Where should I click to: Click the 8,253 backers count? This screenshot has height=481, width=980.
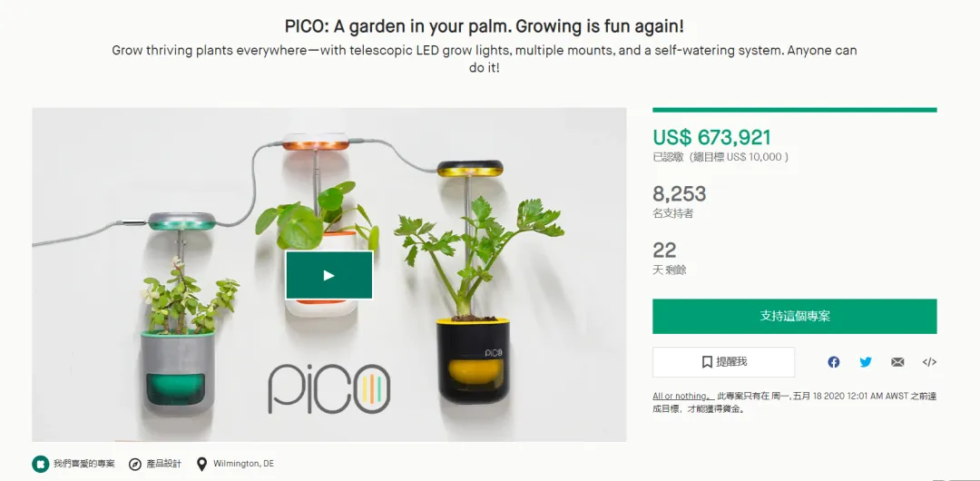pos(680,194)
